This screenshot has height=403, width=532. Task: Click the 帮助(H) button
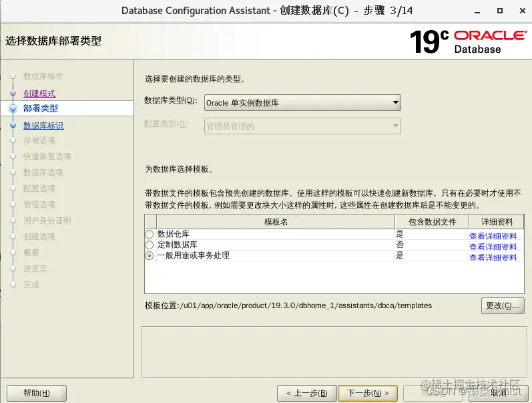tap(37, 393)
